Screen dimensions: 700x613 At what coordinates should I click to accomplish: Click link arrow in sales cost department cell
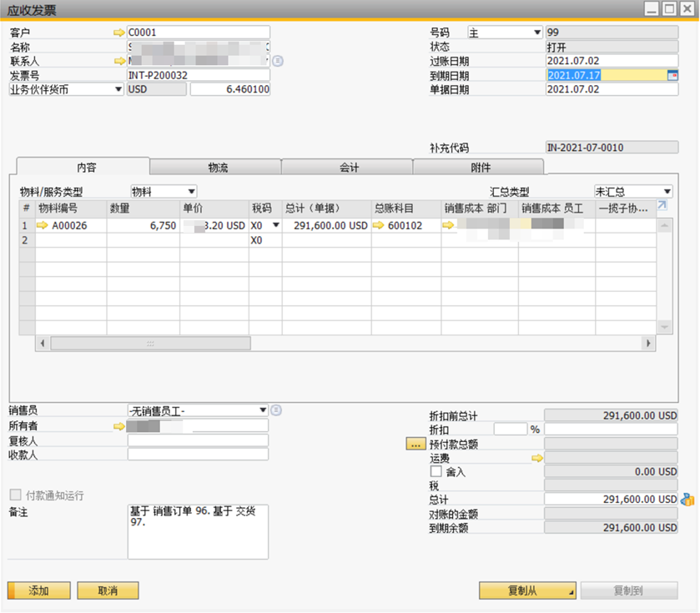pos(448,225)
